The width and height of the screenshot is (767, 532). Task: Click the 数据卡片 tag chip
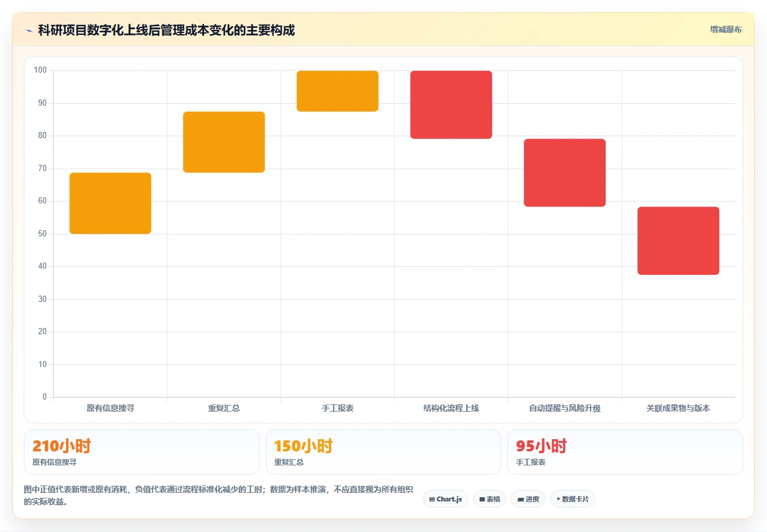point(573,499)
